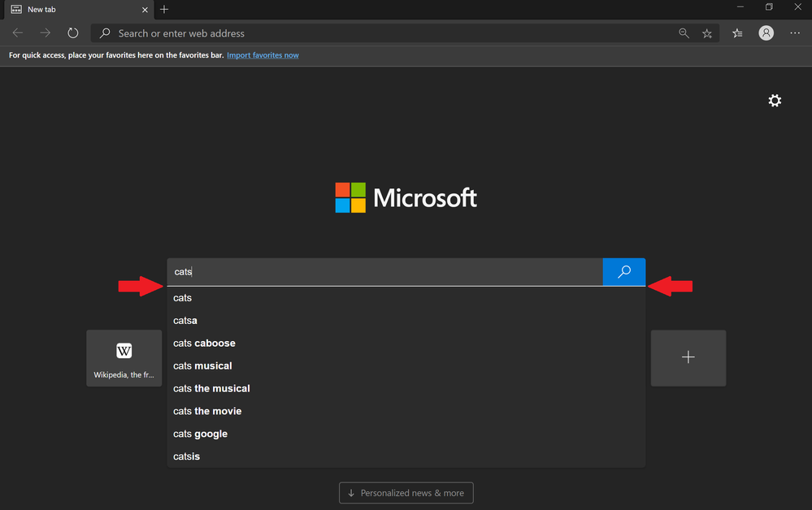This screenshot has height=510, width=812.
Task: Expand Personalized news & more
Action: click(x=406, y=493)
